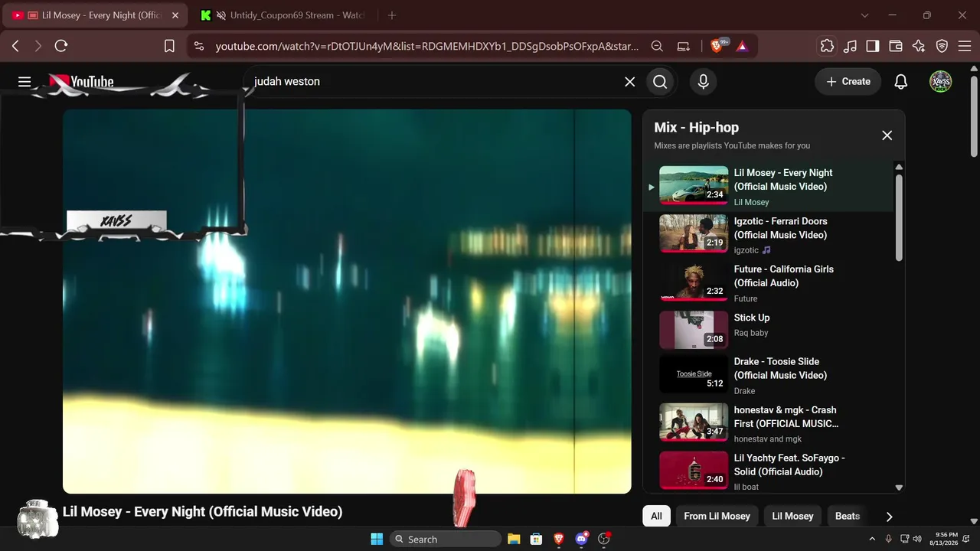Open the Stick Up video by Raq baby

[x=768, y=330]
